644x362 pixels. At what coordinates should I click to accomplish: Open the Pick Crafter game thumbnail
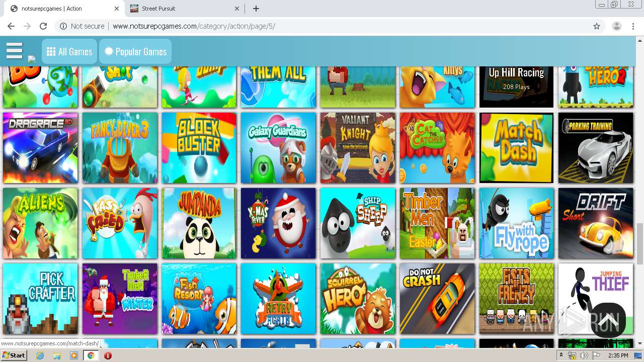(40, 299)
